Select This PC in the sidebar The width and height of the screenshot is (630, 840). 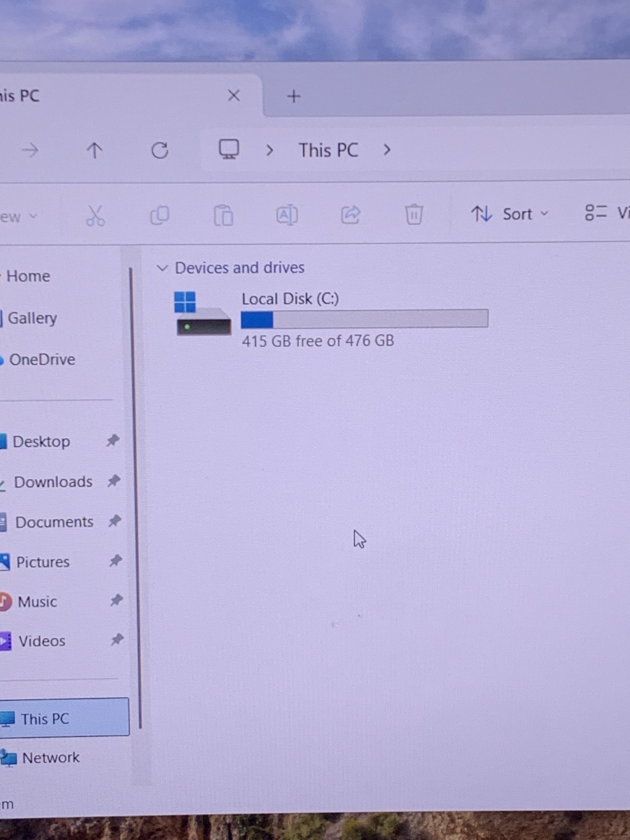point(64,717)
